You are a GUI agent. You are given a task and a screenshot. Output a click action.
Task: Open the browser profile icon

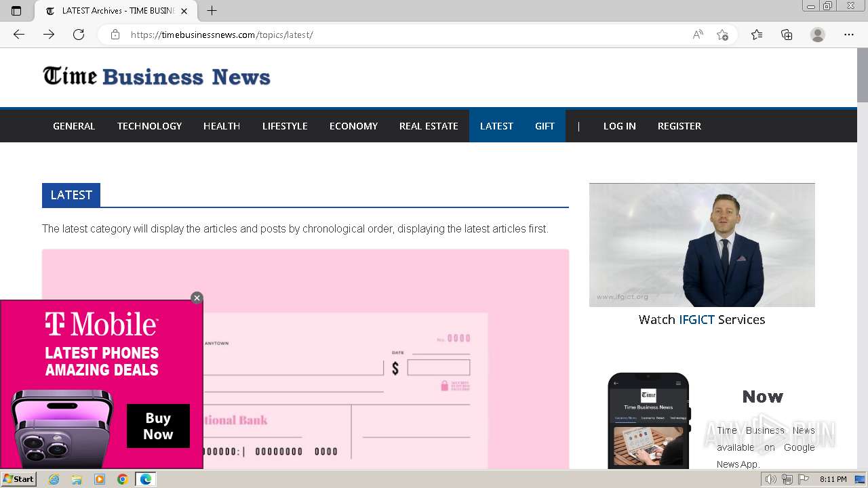pos(818,35)
